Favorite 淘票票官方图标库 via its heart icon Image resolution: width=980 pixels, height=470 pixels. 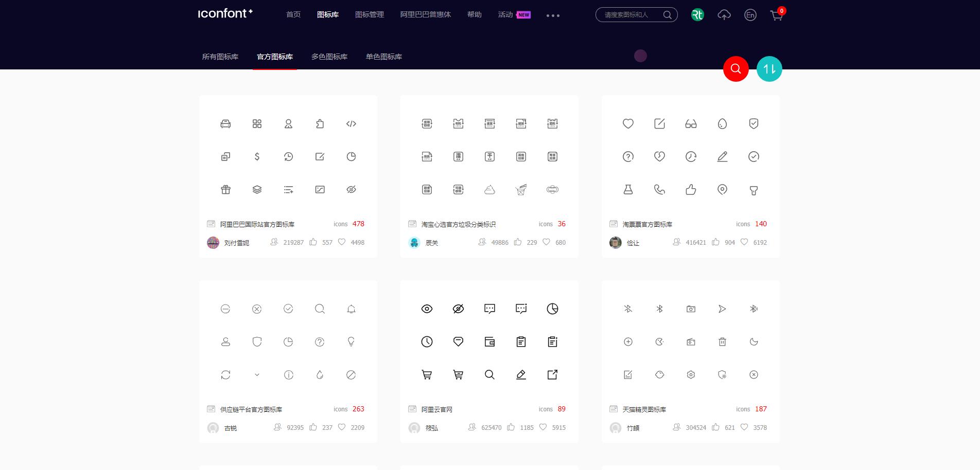point(745,242)
